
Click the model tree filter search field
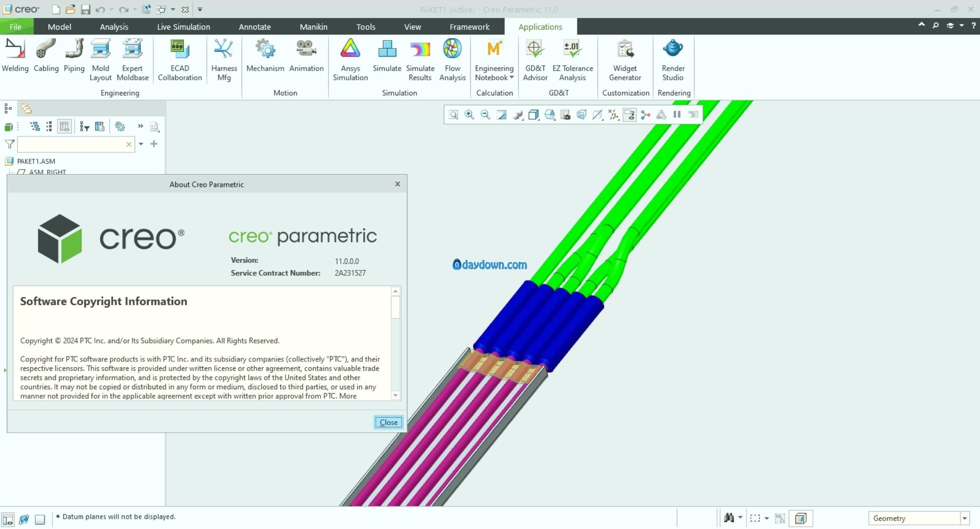[72, 144]
